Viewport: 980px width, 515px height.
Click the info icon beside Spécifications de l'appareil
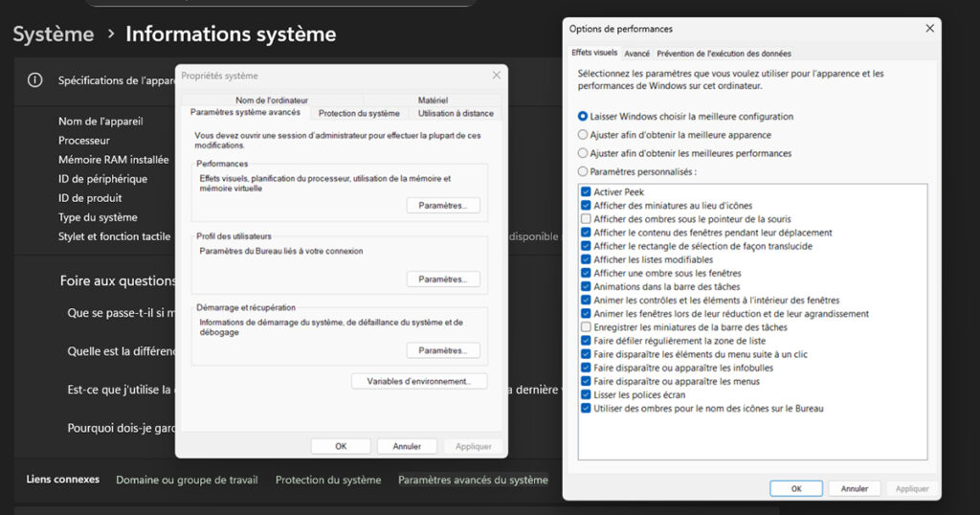pos(35,80)
